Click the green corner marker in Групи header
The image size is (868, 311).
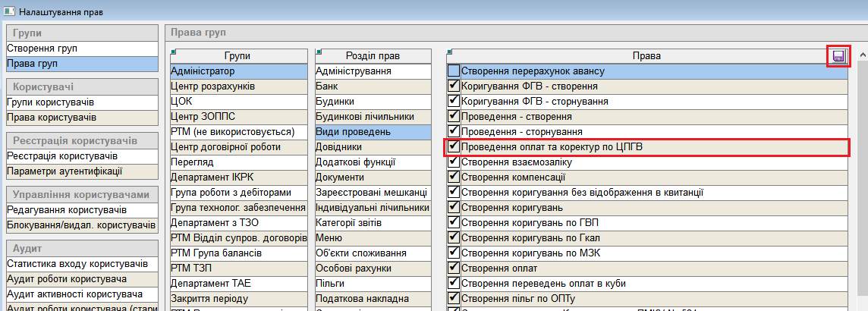point(175,52)
